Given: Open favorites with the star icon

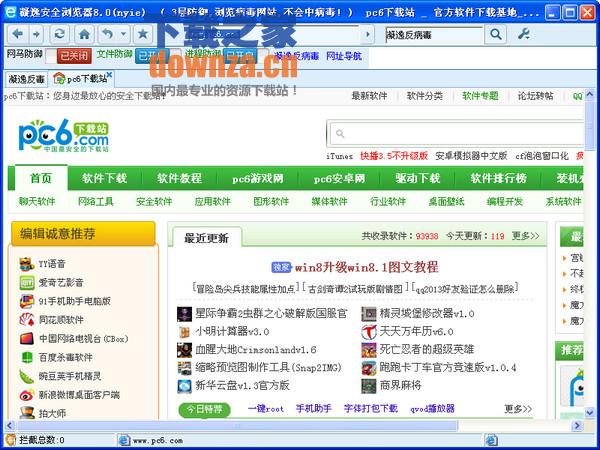Looking at the screenshot, I should coord(143,35).
